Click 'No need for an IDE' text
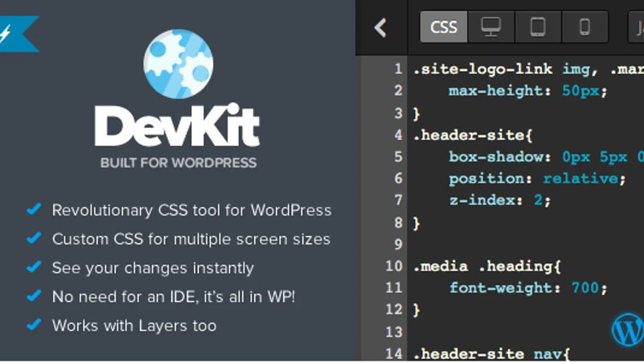Viewport: 644px width, 362px height. 173,297
